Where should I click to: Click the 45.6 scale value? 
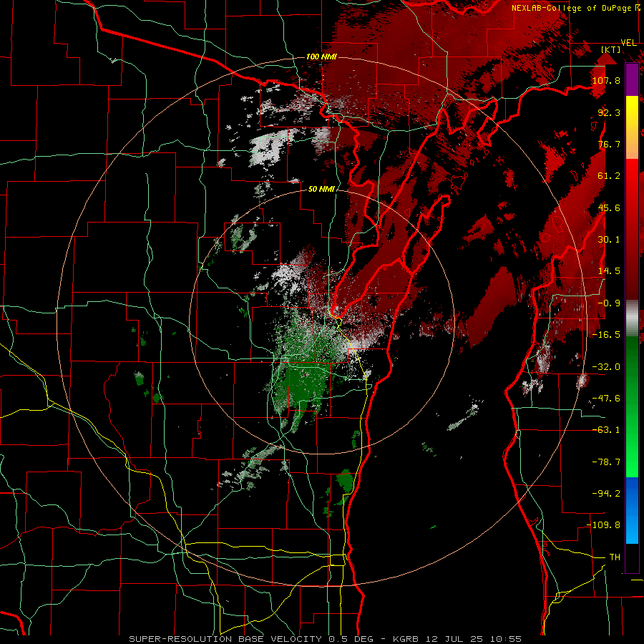tap(609, 208)
